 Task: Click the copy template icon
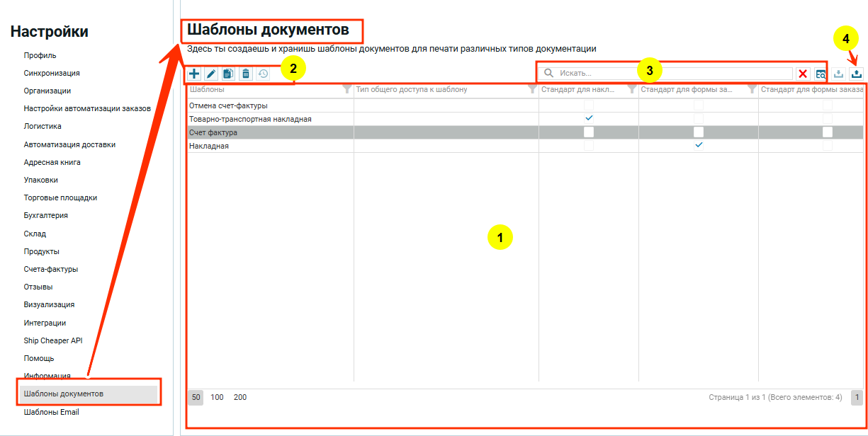[228, 74]
